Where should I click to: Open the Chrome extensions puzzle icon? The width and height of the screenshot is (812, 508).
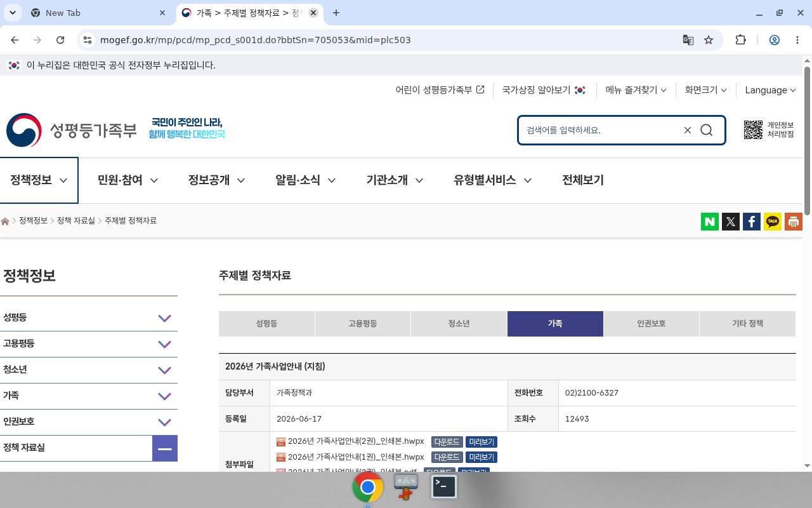[x=740, y=40]
